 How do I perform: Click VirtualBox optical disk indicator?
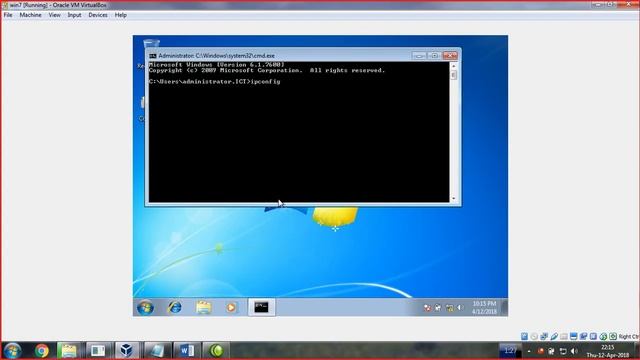pyautogui.click(x=534, y=336)
